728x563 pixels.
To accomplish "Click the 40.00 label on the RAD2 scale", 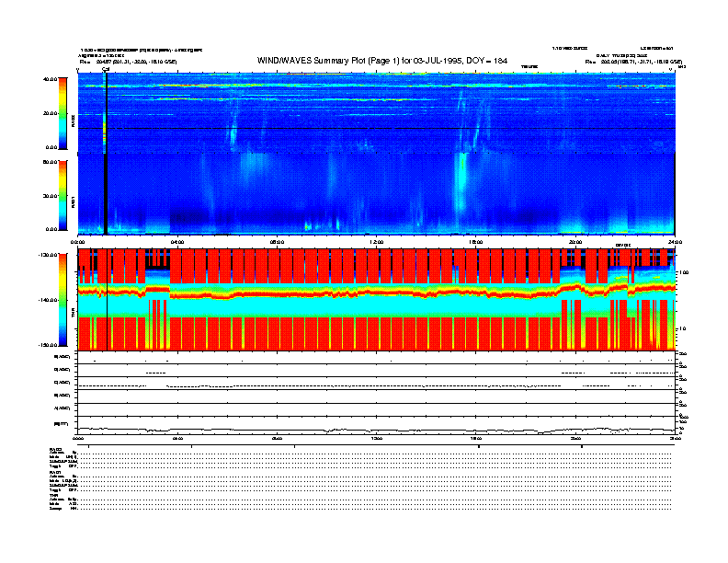I will coord(50,79).
